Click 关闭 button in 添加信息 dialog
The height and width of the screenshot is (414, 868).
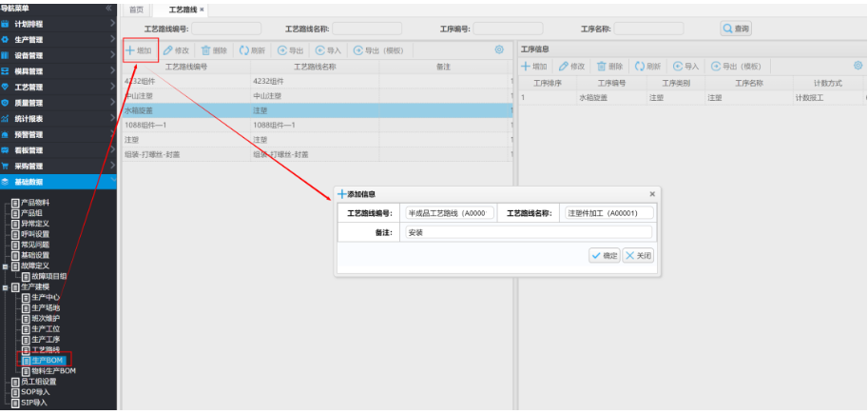(x=638, y=255)
